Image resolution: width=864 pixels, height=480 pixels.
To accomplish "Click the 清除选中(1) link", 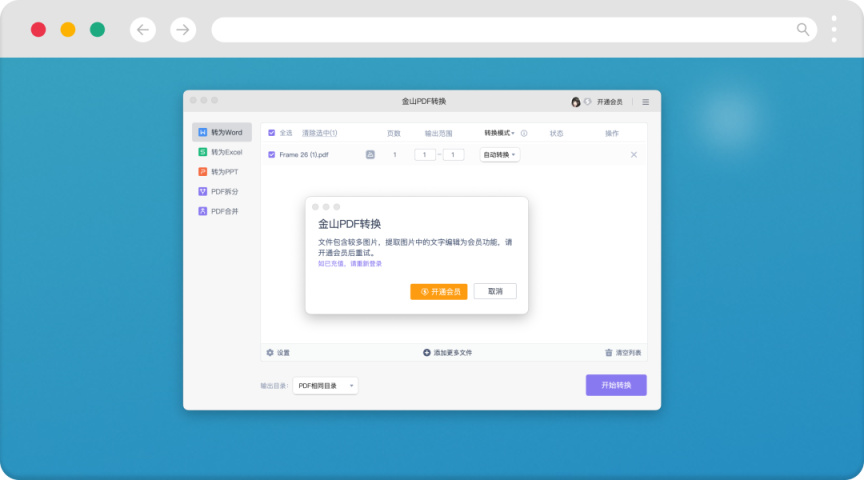I will click(320, 133).
